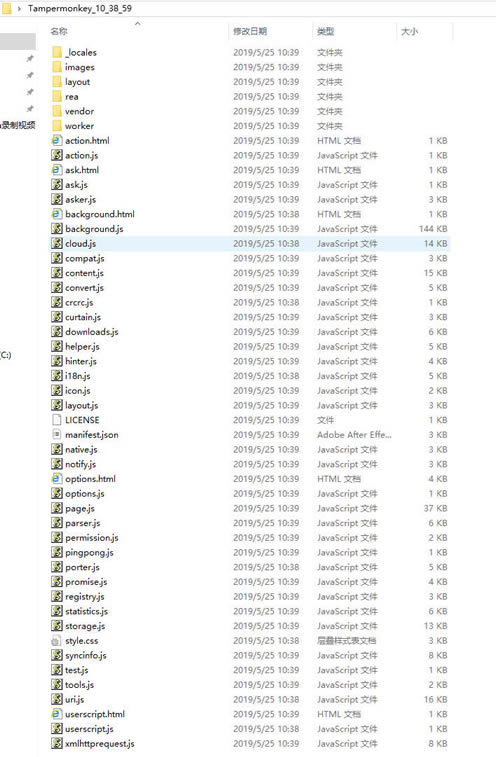Select the native.js file name
This screenshot has height=757, width=496.
pyautogui.click(x=81, y=449)
